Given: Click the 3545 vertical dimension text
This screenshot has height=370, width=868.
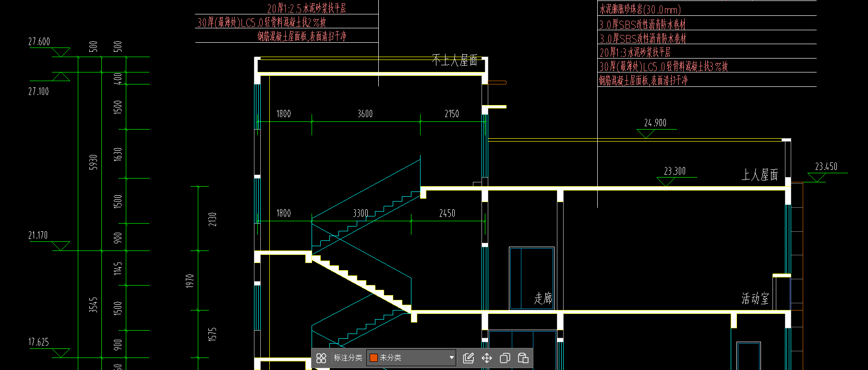Looking at the screenshot, I should pyautogui.click(x=93, y=305).
